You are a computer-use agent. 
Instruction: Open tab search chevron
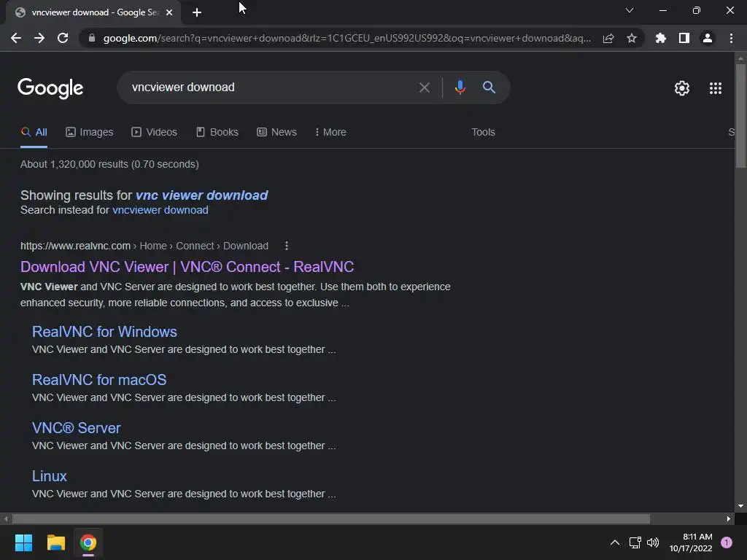click(x=630, y=10)
